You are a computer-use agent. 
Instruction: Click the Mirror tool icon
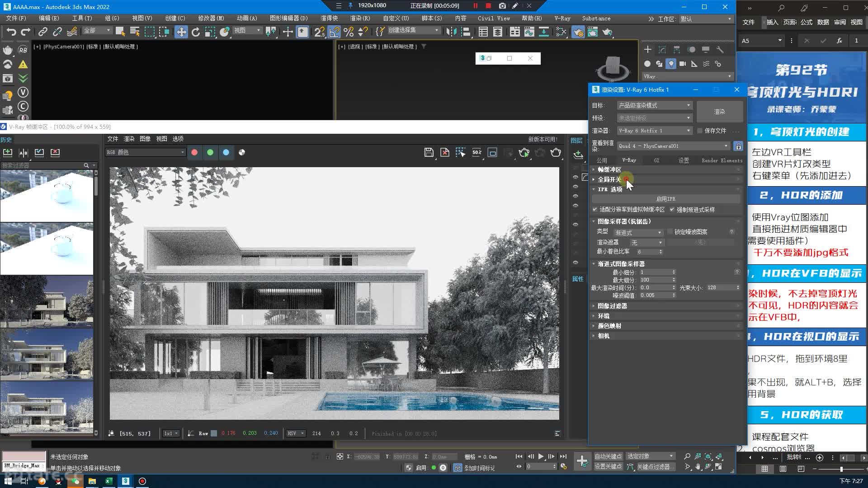[x=451, y=32]
